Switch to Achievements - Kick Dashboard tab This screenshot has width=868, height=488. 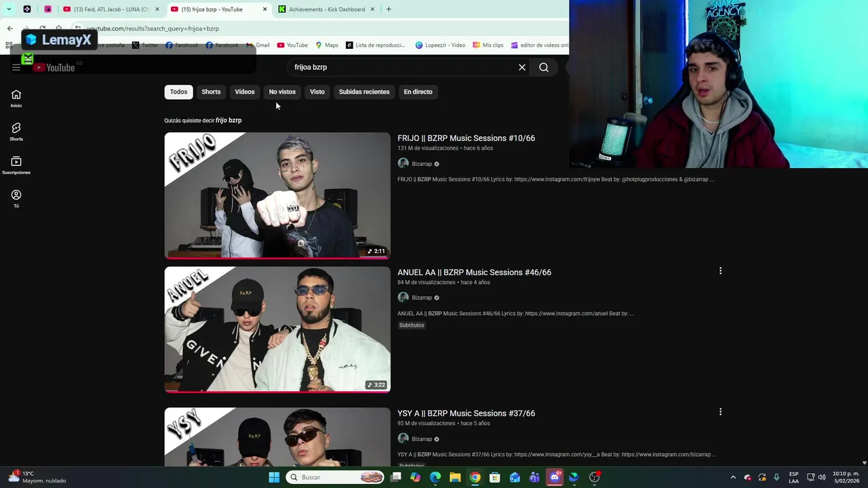pos(326,9)
